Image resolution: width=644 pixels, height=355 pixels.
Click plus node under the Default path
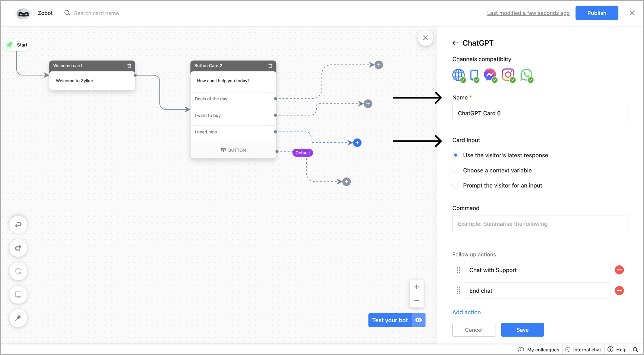[346, 182]
